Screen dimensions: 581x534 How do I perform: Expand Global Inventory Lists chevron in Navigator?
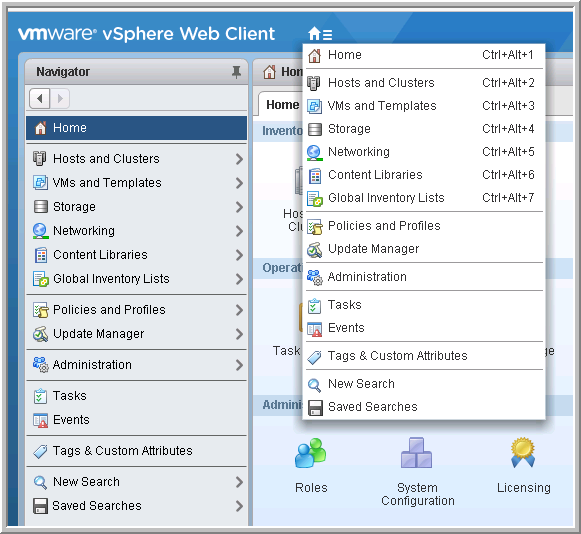(x=239, y=279)
